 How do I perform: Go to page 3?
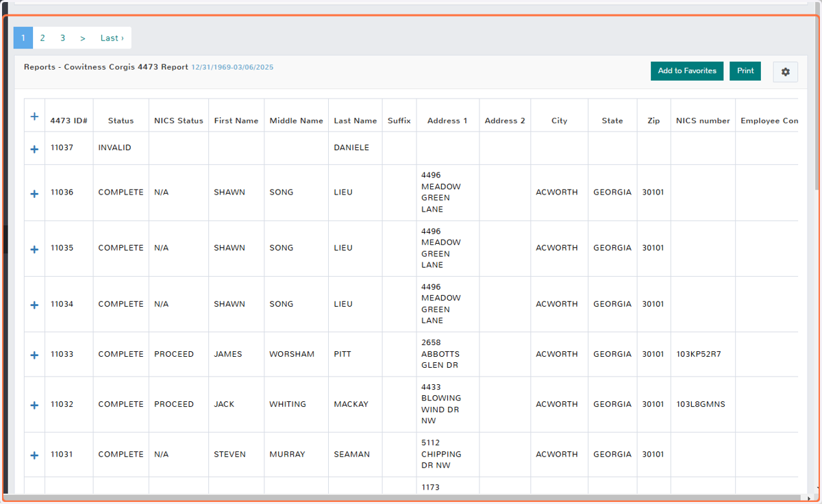pyautogui.click(x=62, y=38)
